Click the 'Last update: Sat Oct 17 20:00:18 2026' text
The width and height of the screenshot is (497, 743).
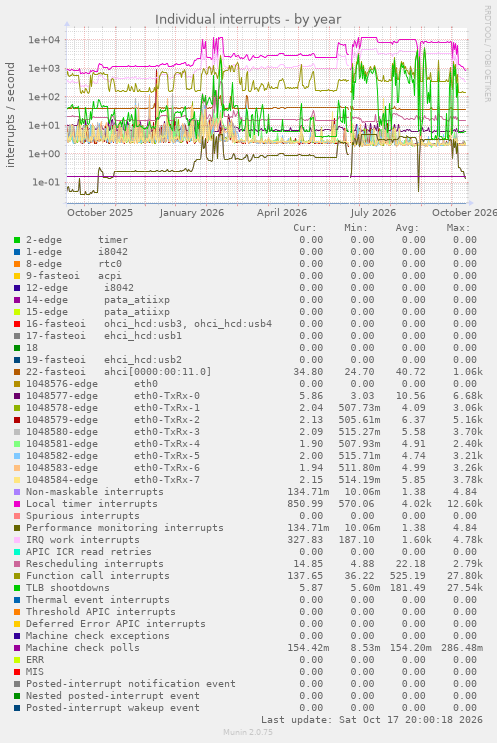point(372,720)
